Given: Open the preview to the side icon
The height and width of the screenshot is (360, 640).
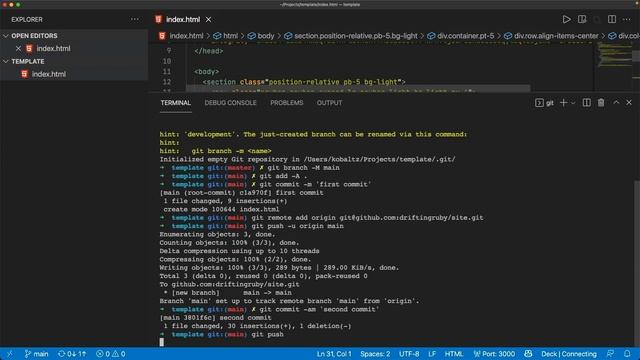Looking at the screenshot, I should click(x=582, y=19).
